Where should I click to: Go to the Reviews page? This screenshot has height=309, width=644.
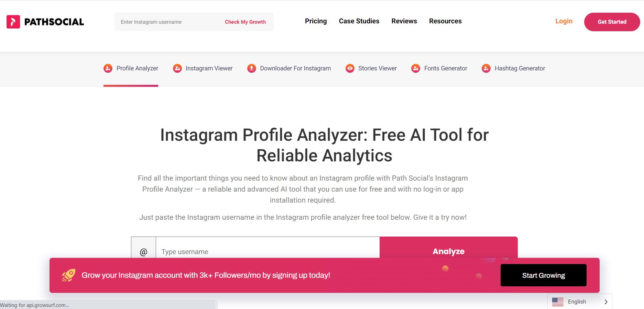coord(404,21)
